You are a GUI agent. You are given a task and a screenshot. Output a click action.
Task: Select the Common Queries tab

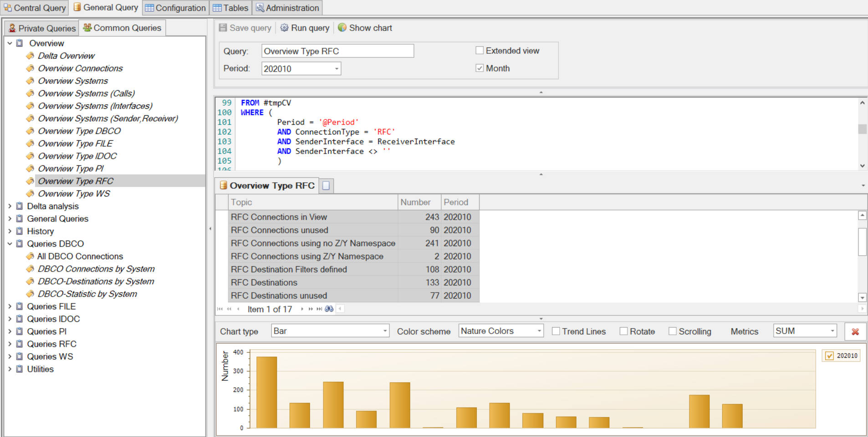pos(122,28)
